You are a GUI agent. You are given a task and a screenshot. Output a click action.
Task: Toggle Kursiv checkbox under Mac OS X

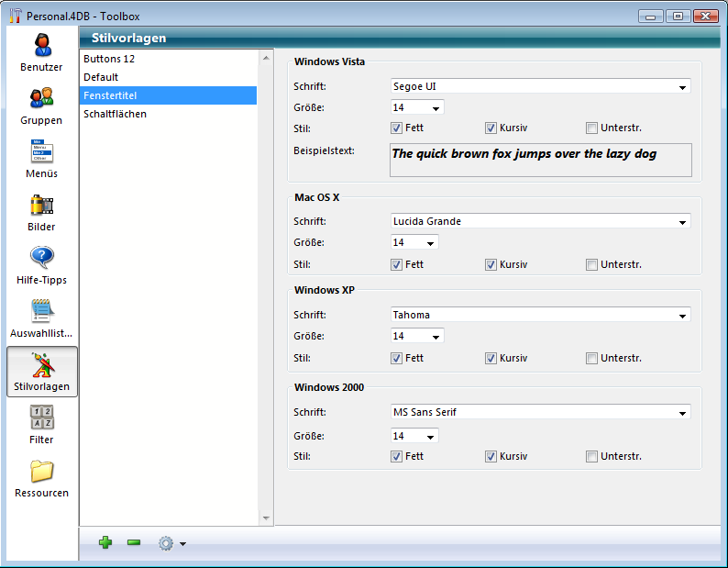pos(491,264)
